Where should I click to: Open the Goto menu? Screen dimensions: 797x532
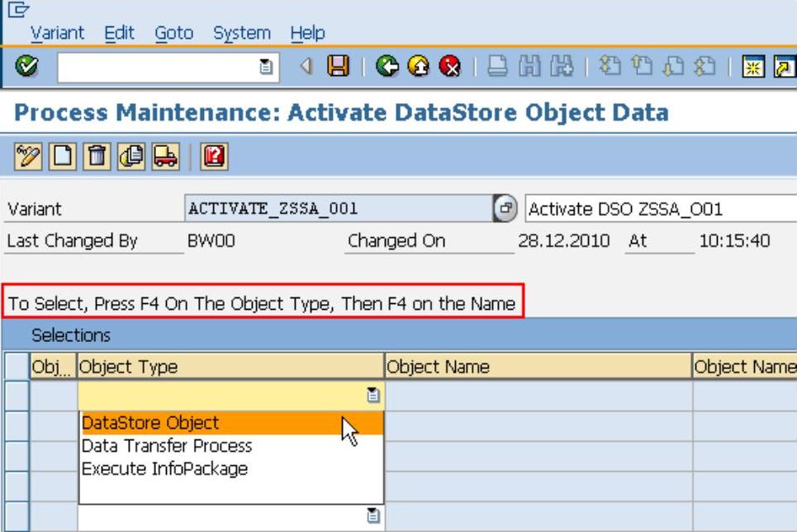(173, 33)
